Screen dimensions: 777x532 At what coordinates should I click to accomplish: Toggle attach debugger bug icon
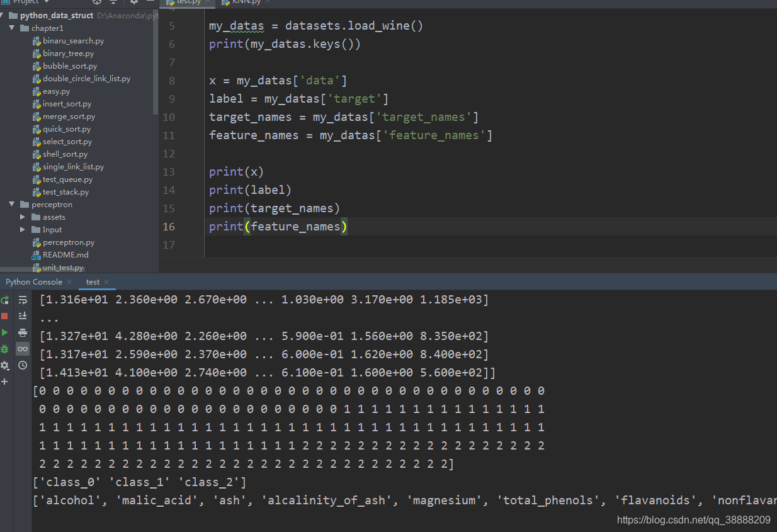coord(6,349)
